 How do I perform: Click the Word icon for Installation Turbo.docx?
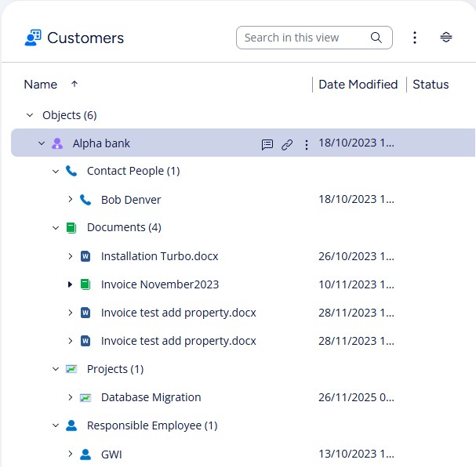coord(85,256)
